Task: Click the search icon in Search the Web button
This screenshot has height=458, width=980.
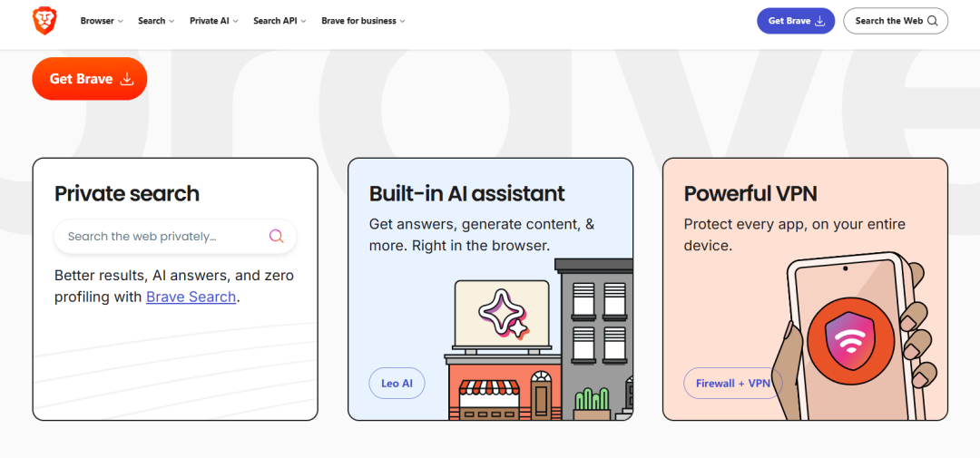Action: 933,21
